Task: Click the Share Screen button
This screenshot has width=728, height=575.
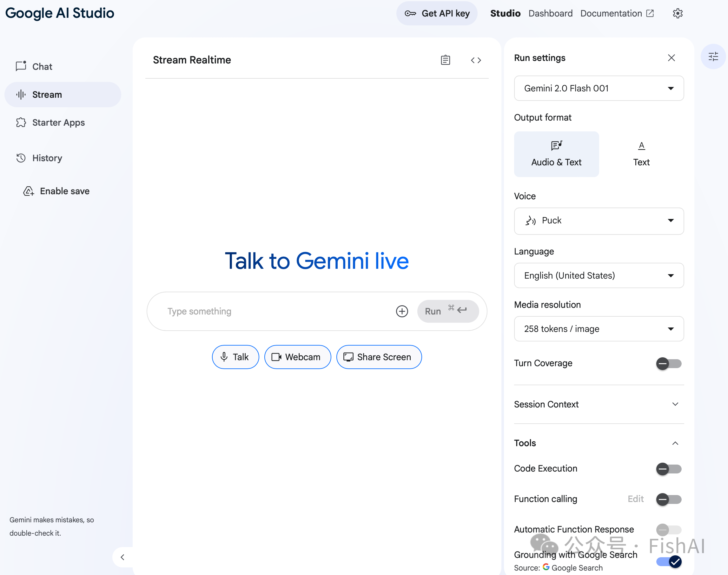Action: (x=379, y=357)
